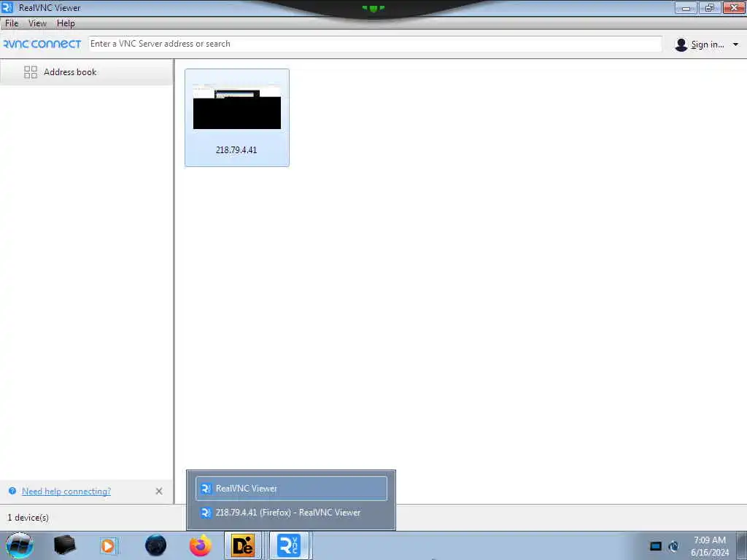Open the black box taskbar application
Screen dimensions: 747x560
click(65, 545)
